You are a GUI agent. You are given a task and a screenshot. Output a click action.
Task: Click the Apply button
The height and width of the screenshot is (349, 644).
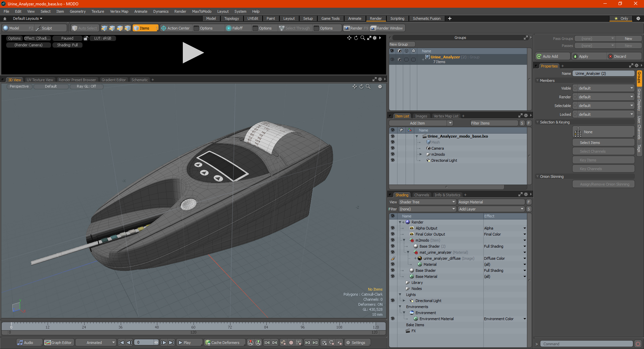tap(589, 56)
